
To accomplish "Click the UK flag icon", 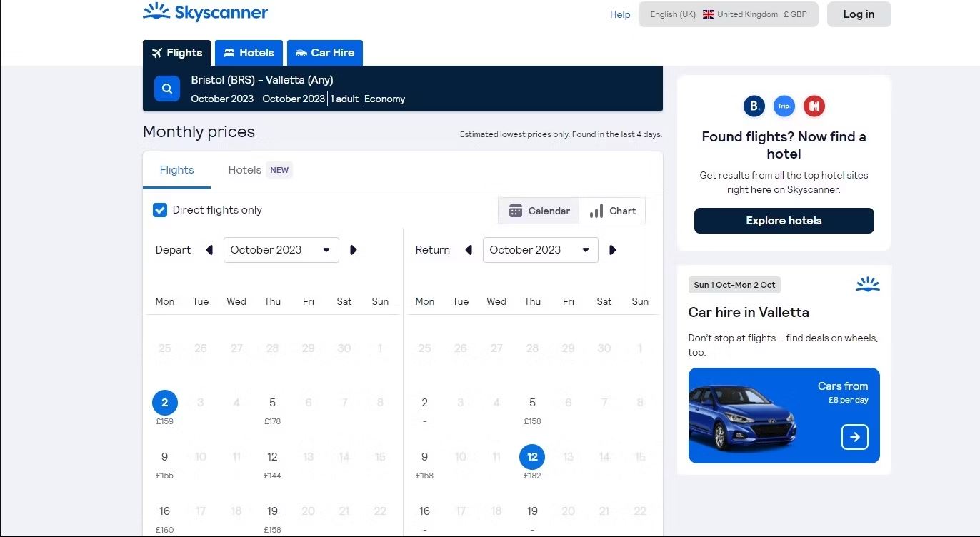I will point(709,14).
